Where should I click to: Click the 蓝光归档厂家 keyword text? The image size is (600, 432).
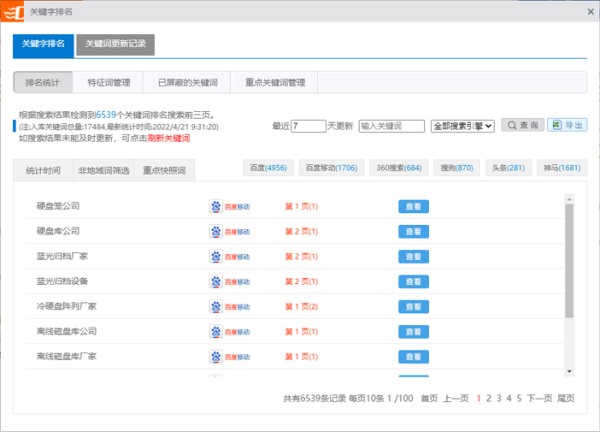(62, 256)
